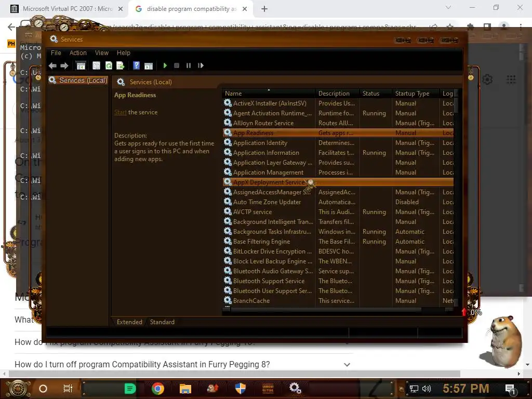Image resolution: width=532 pixels, height=399 pixels.
Task: Select Services (Local) in console tree
Action: (x=78, y=80)
